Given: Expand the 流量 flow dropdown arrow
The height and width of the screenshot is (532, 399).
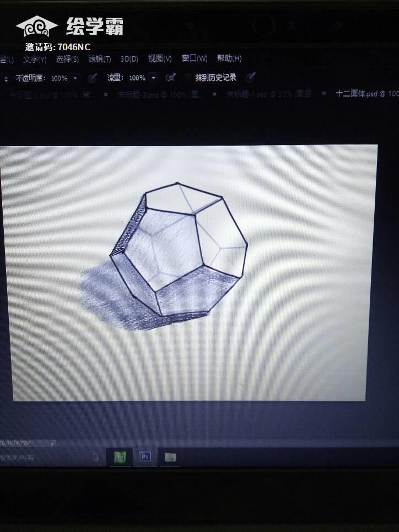Looking at the screenshot, I should click(153, 78).
